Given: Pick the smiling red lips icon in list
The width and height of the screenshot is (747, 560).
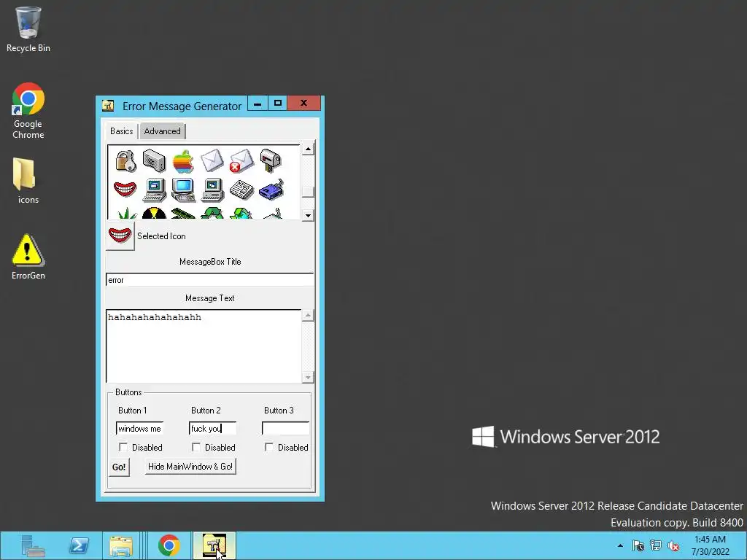Looking at the screenshot, I should click(x=125, y=190).
